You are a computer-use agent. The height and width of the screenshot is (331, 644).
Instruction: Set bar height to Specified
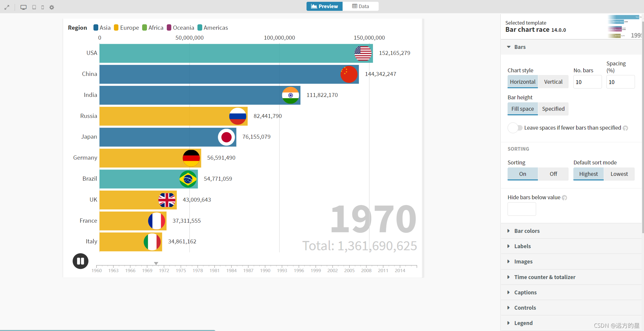pyautogui.click(x=553, y=109)
